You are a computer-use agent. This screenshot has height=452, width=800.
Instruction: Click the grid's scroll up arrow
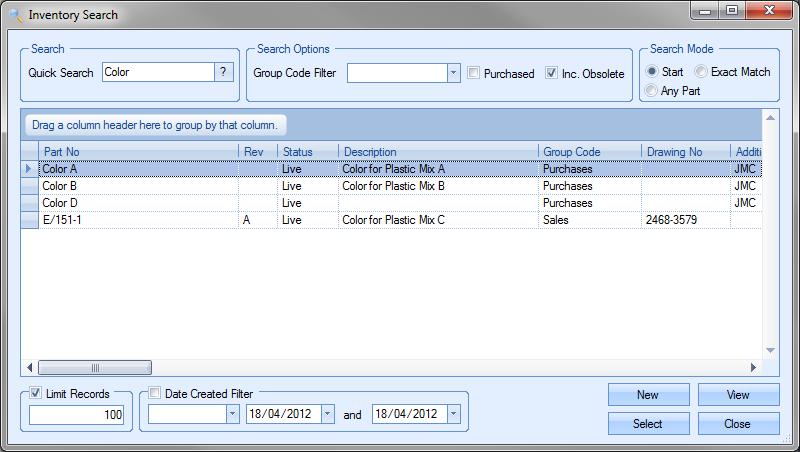tap(770, 117)
